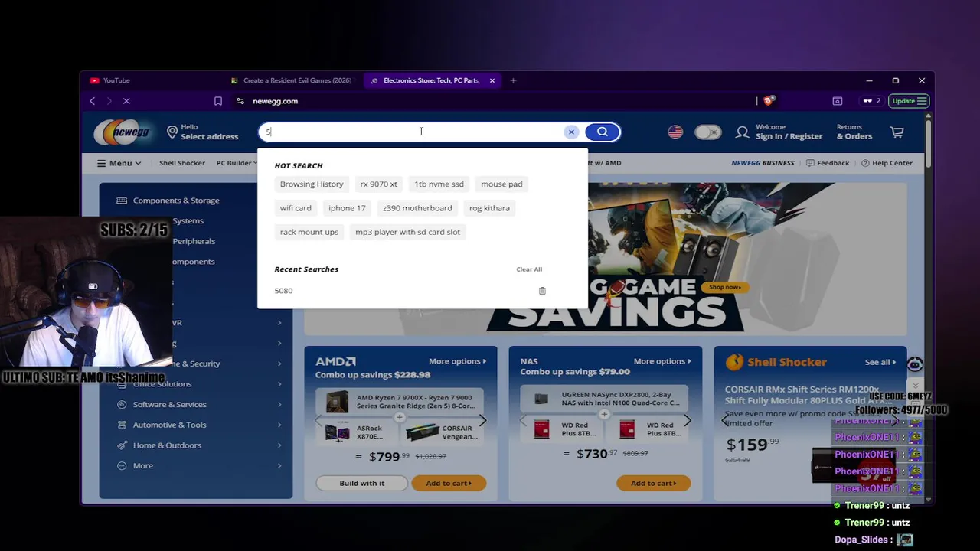
Task: Choose hot search iphone 17
Action: tap(347, 208)
